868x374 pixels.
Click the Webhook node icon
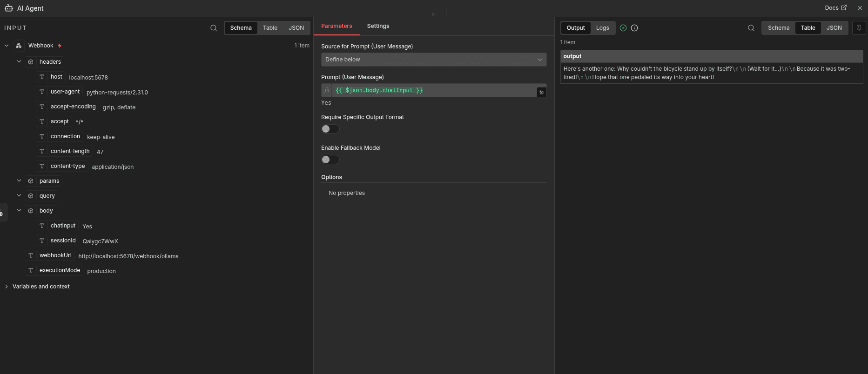(x=19, y=46)
